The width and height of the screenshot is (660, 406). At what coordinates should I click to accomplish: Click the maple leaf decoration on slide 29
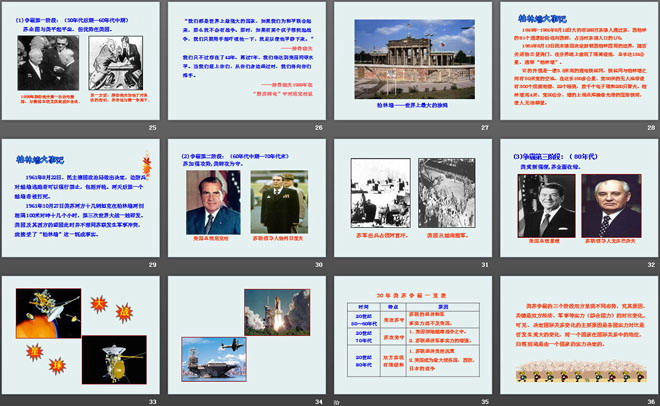coord(147,164)
